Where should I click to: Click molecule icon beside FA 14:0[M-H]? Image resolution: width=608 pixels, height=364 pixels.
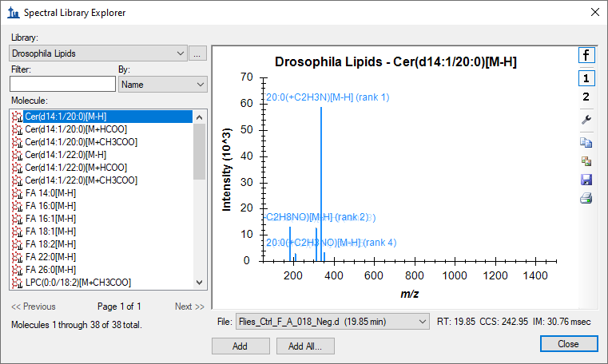tap(17, 193)
